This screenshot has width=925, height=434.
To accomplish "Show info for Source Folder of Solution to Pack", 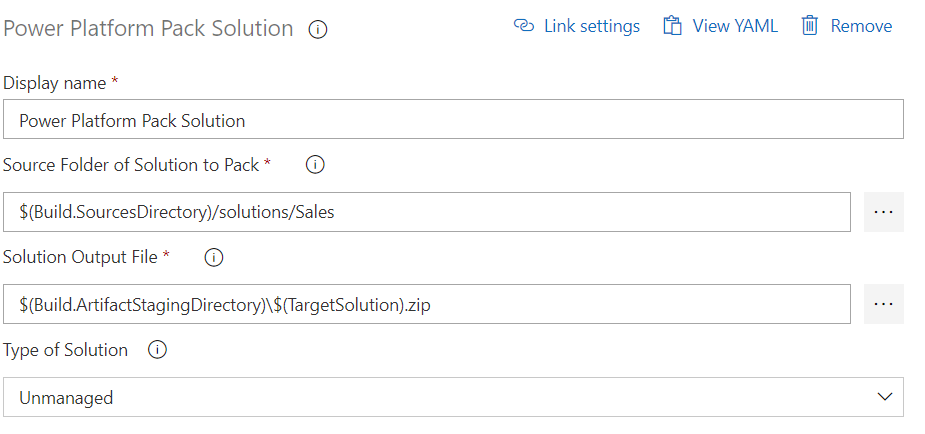I will coord(315,165).
